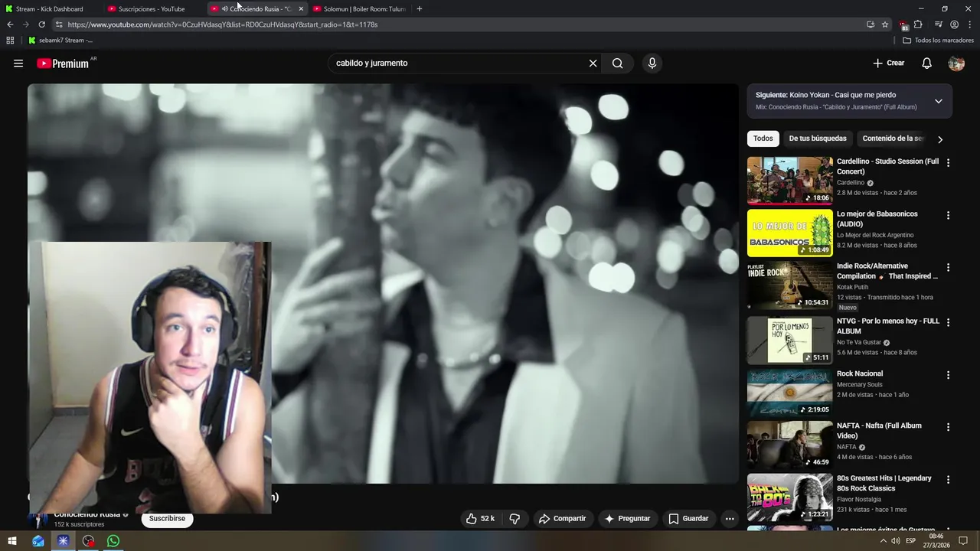This screenshot has width=980, height=551.
Task: Click the Rock Nacional title
Action: click(860, 373)
